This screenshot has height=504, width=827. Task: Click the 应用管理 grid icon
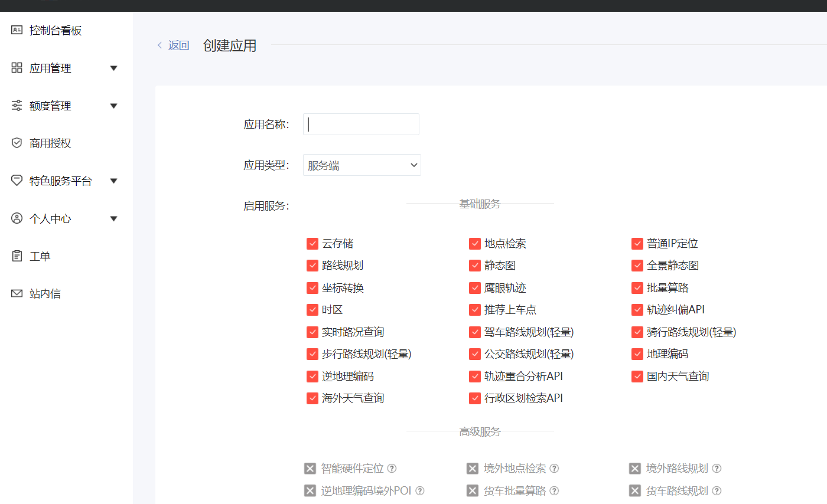[x=17, y=68]
